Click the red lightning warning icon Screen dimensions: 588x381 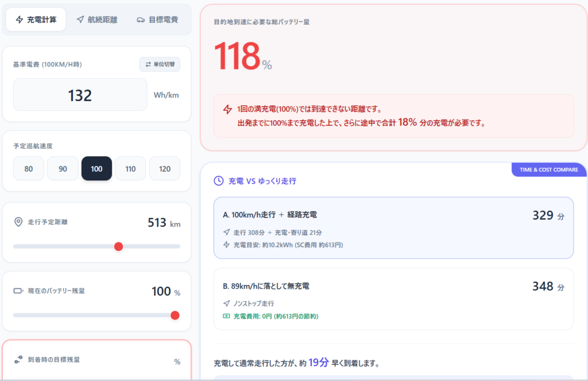[228, 109]
